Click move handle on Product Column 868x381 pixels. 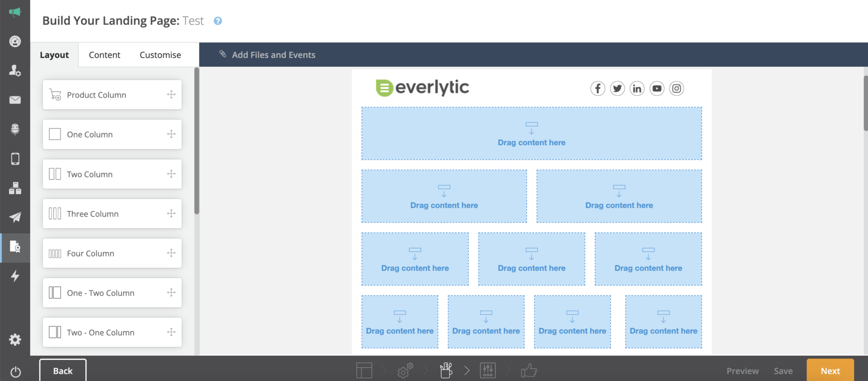coord(171,94)
